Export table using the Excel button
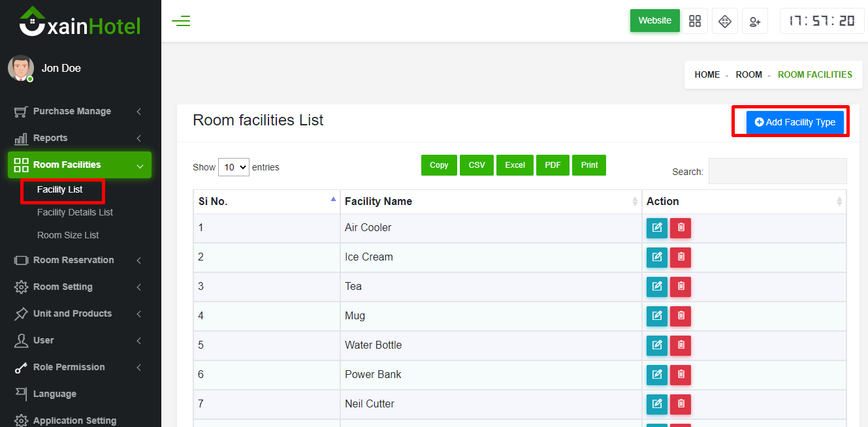The image size is (868, 427). pyautogui.click(x=515, y=165)
